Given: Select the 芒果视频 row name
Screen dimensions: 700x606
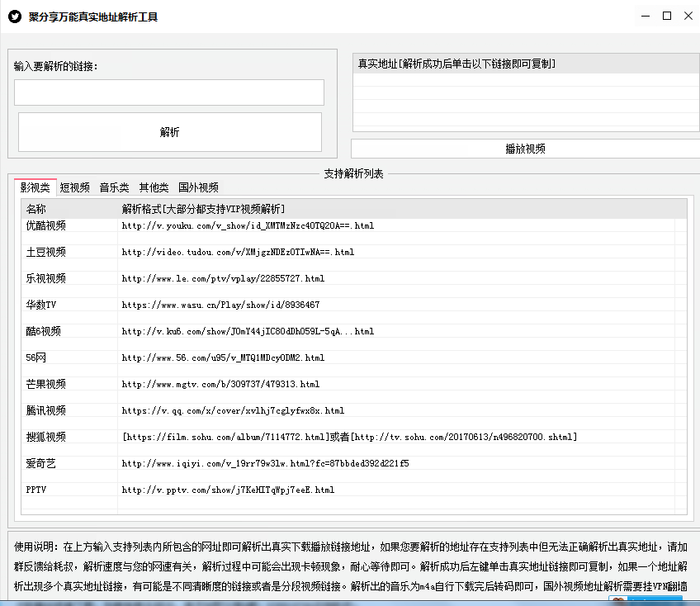Looking at the screenshot, I should click(46, 384).
